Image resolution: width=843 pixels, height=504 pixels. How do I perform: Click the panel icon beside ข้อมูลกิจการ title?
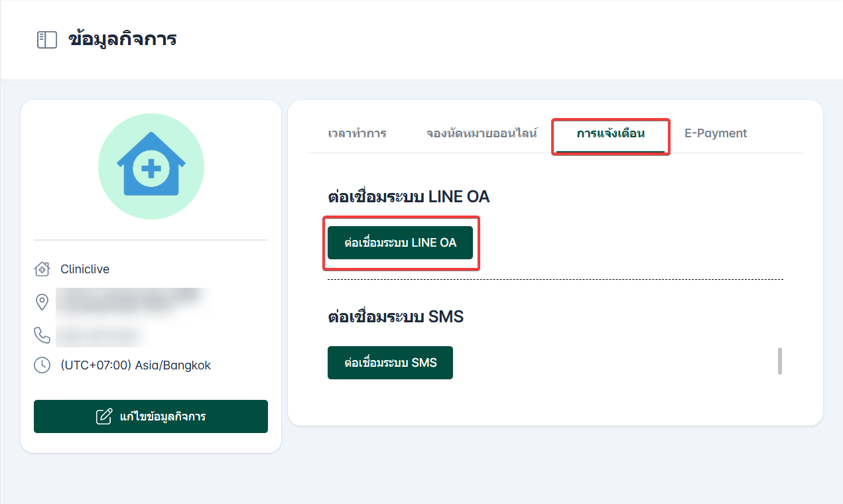(46, 40)
